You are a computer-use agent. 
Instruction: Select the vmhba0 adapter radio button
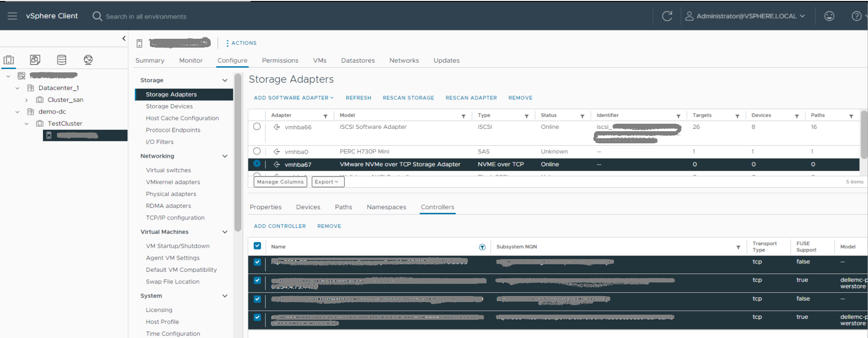pyautogui.click(x=257, y=151)
